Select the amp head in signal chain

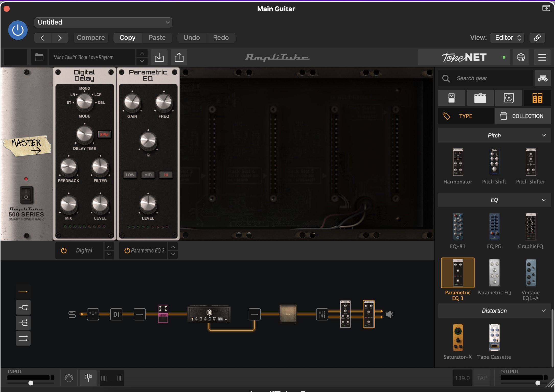(209, 314)
